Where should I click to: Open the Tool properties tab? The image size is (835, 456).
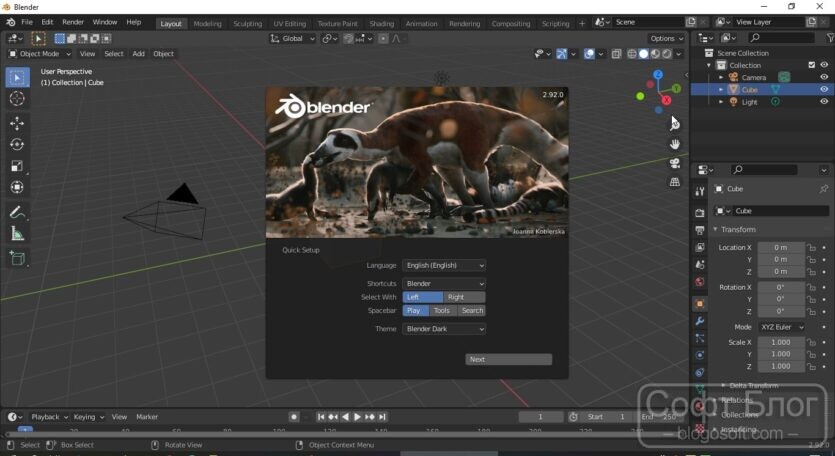click(700, 192)
